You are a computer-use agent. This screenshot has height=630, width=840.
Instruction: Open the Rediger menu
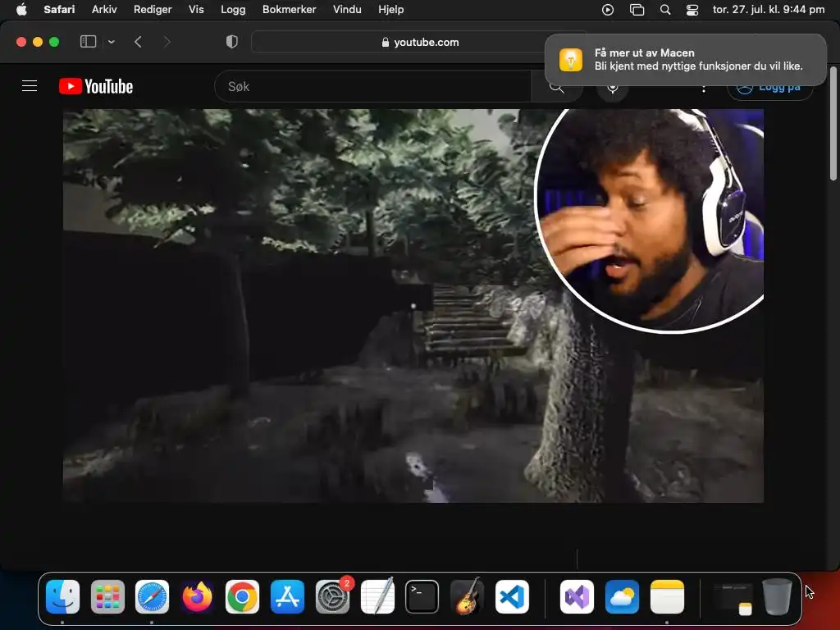153,10
